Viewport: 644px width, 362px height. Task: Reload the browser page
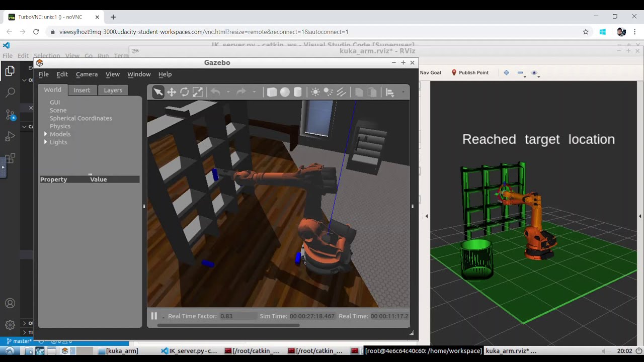(x=36, y=32)
